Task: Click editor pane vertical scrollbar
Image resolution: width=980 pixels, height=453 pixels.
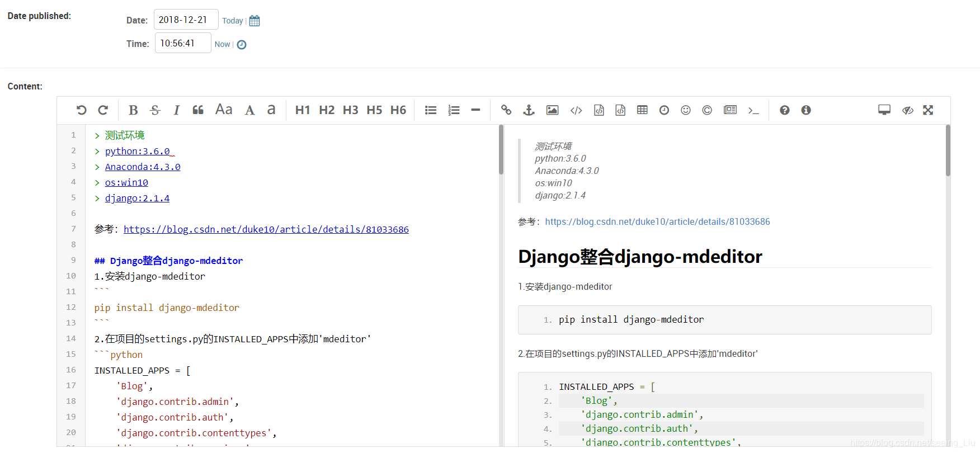Action: pyautogui.click(x=501, y=150)
